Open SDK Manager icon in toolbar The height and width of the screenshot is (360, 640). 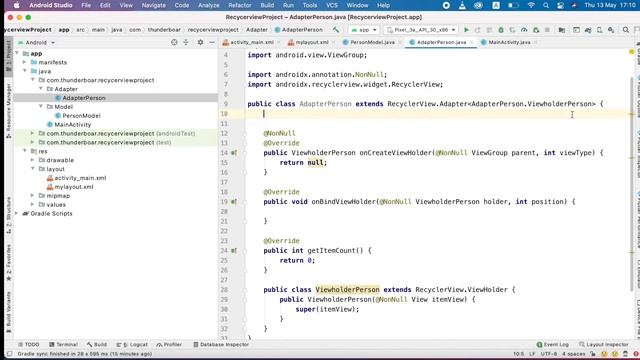point(611,30)
